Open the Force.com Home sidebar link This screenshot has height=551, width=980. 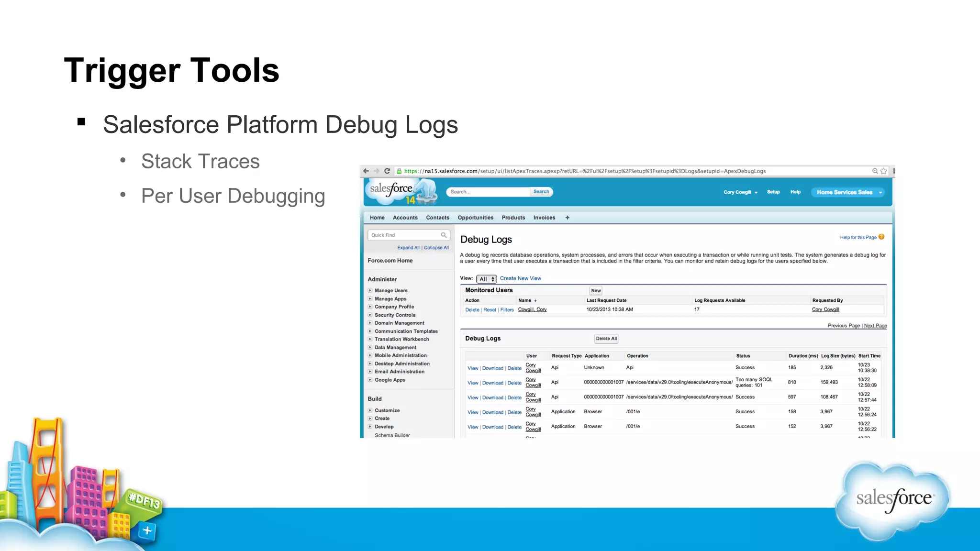coord(390,261)
